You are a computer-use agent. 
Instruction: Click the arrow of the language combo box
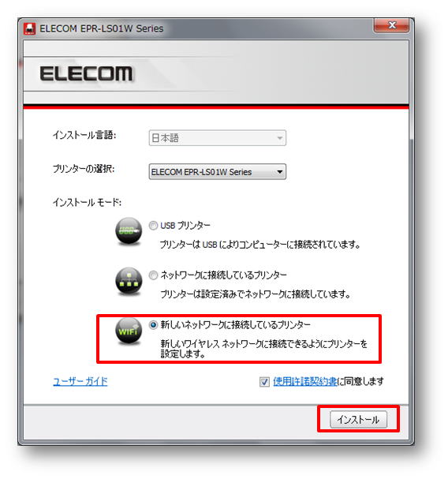[x=280, y=138]
